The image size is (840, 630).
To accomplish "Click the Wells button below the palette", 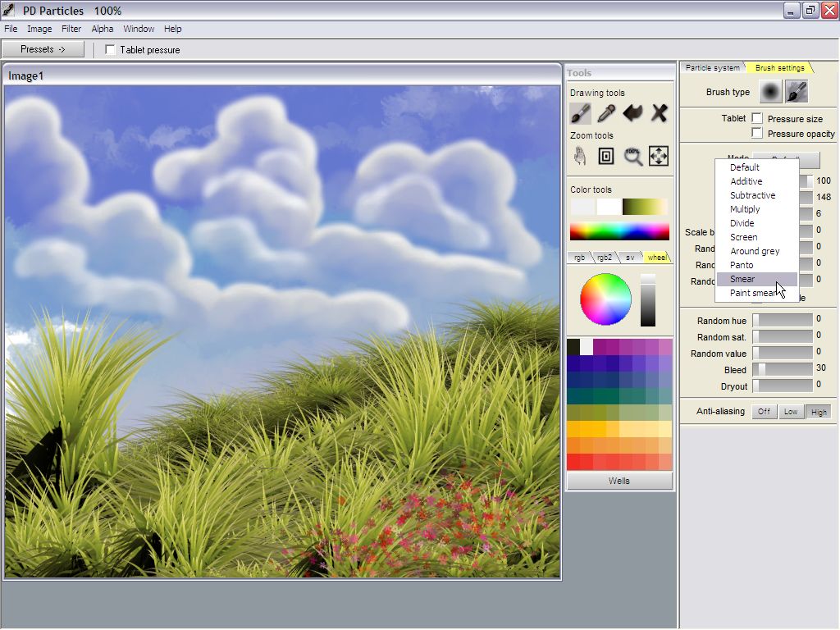I will tap(619, 481).
